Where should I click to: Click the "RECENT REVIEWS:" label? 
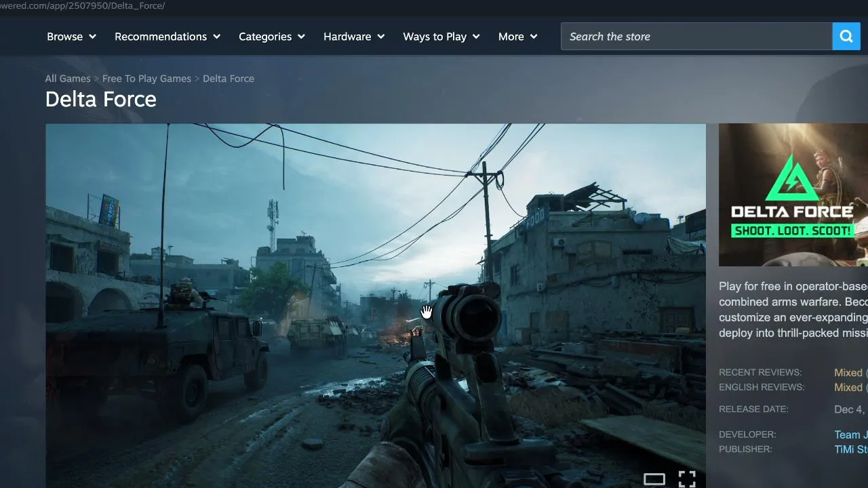[x=760, y=373]
